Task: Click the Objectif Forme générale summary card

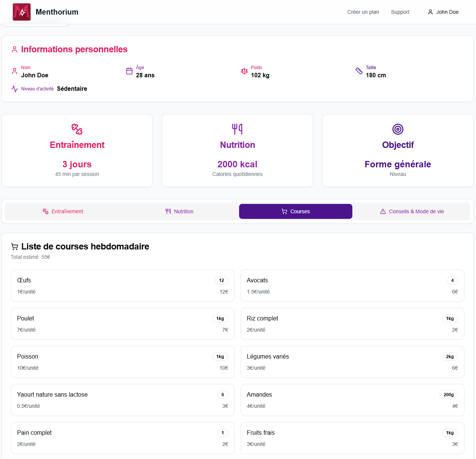Action: [x=398, y=151]
